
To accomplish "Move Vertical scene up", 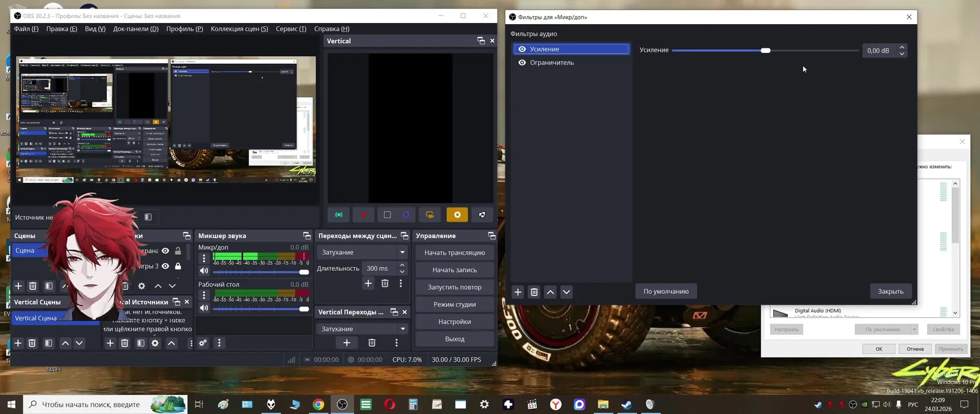I will click(65, 343).
